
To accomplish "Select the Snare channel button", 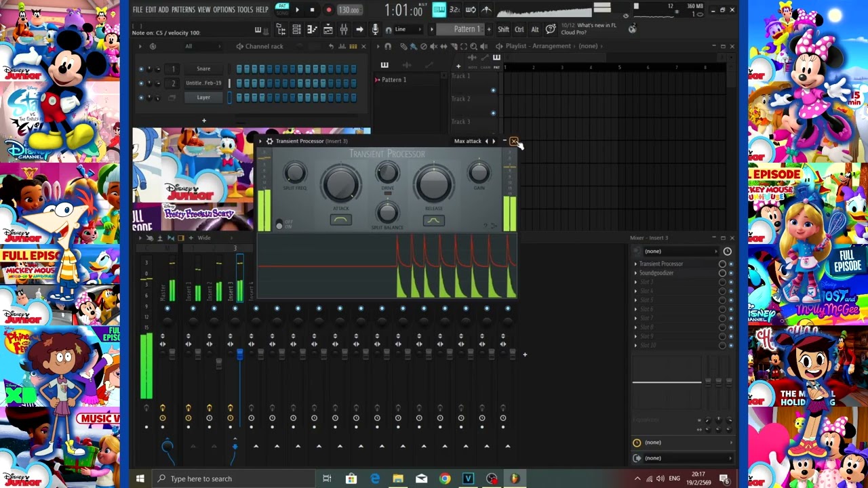I will [x=203, y=68].
